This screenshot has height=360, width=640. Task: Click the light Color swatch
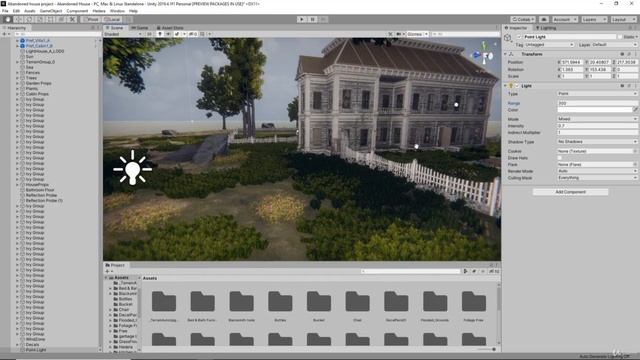(x=594, y=110)
